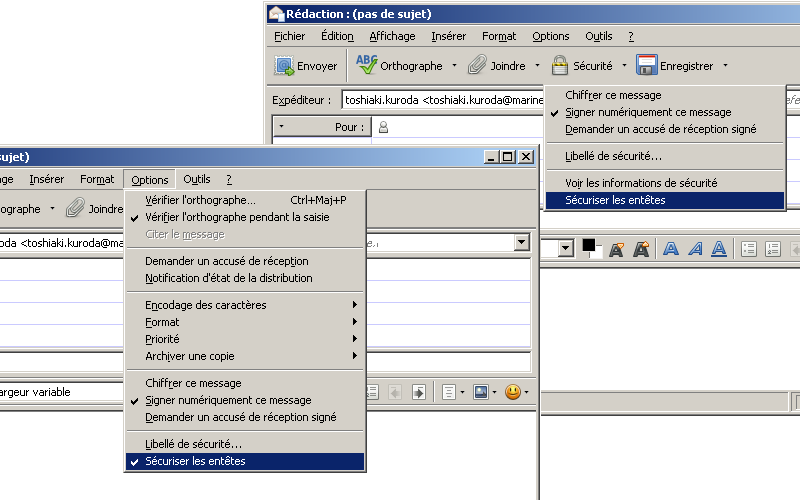Click the insert image icon

pos(481,392)
